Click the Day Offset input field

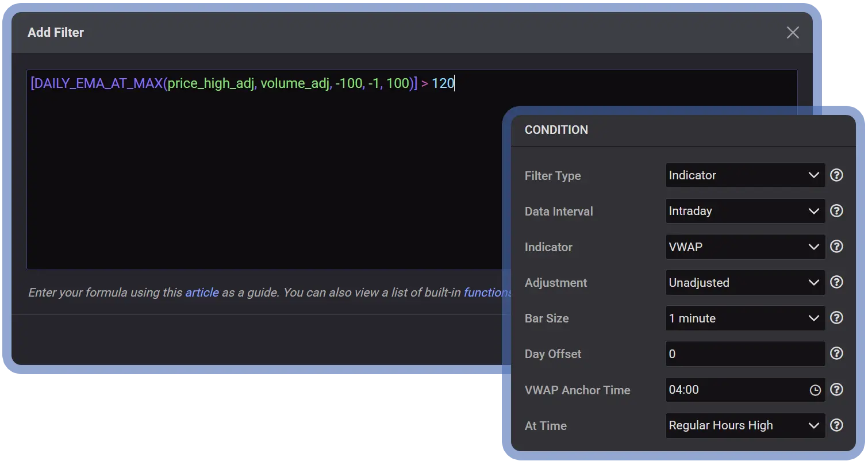(745, 354)
